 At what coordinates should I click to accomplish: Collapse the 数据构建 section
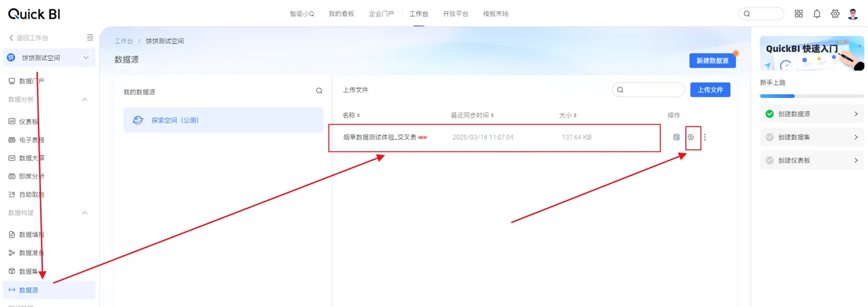tap(85, 213)
